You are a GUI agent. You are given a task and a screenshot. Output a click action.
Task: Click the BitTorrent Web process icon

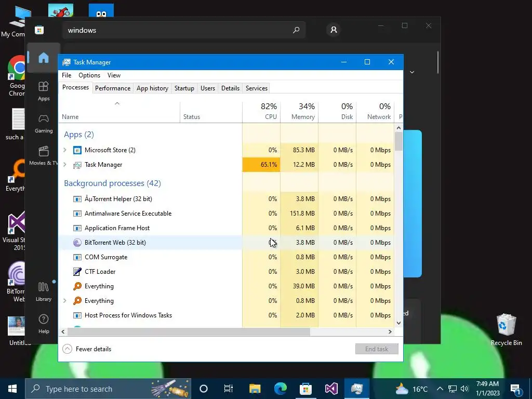[77, 243]
